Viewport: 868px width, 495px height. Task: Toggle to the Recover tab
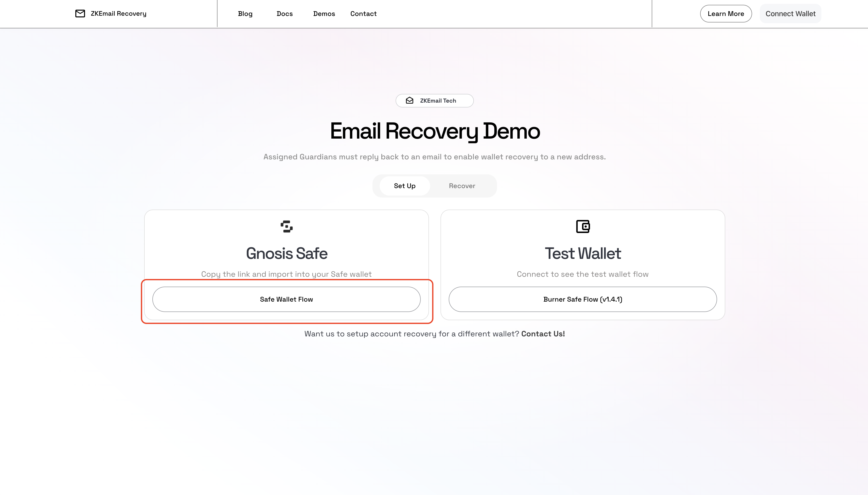coord(462,185)
